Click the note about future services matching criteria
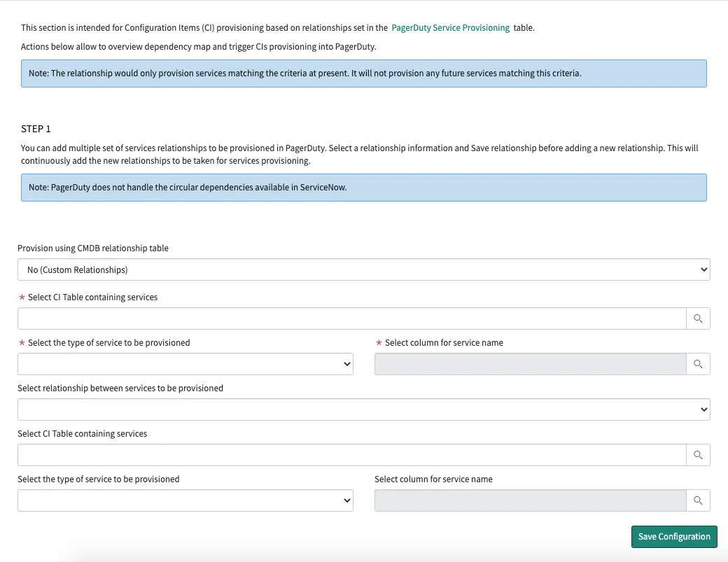728x562 pixels. 305,73
